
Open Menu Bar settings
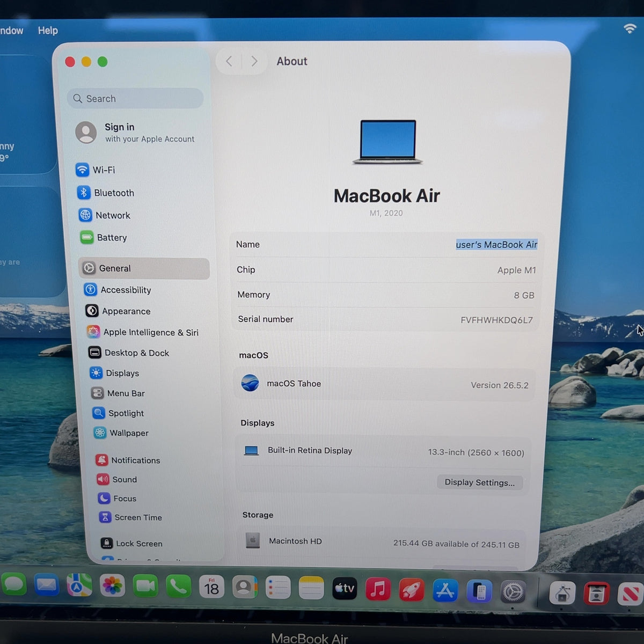pyautogui.click(x=118, y=393)
